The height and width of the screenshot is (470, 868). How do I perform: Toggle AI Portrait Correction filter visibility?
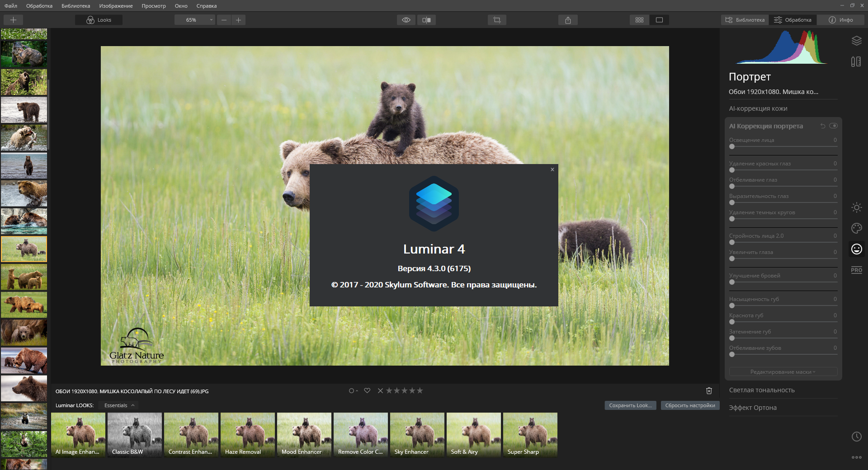833,126
